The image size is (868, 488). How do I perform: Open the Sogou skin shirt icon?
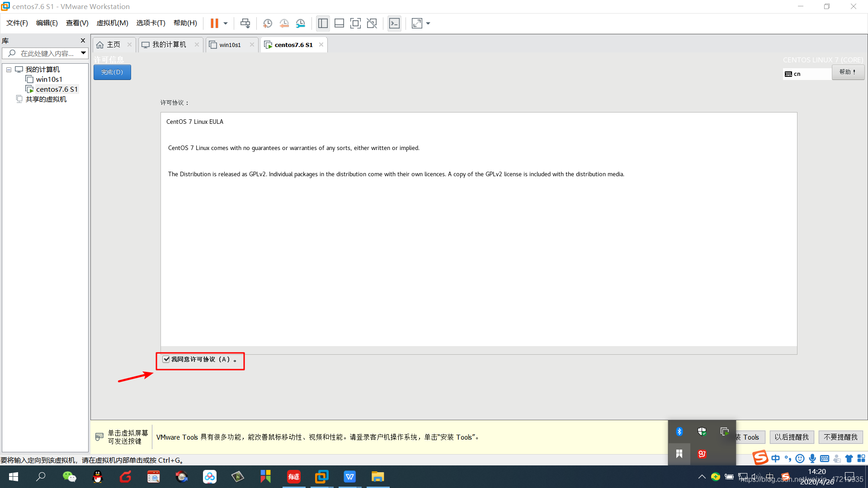pyautogui.click(x=849, y=459)
